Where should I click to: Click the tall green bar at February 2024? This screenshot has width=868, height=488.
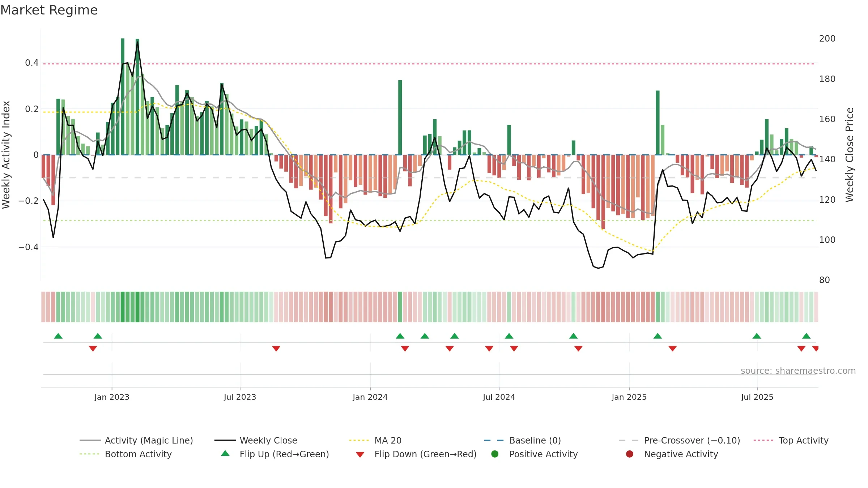(400, 117)
